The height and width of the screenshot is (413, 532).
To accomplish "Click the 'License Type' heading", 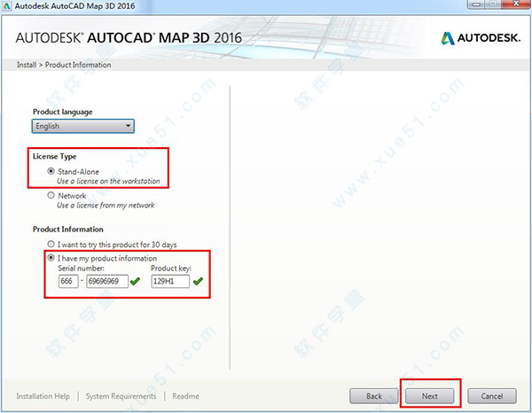I will point(55,157).
